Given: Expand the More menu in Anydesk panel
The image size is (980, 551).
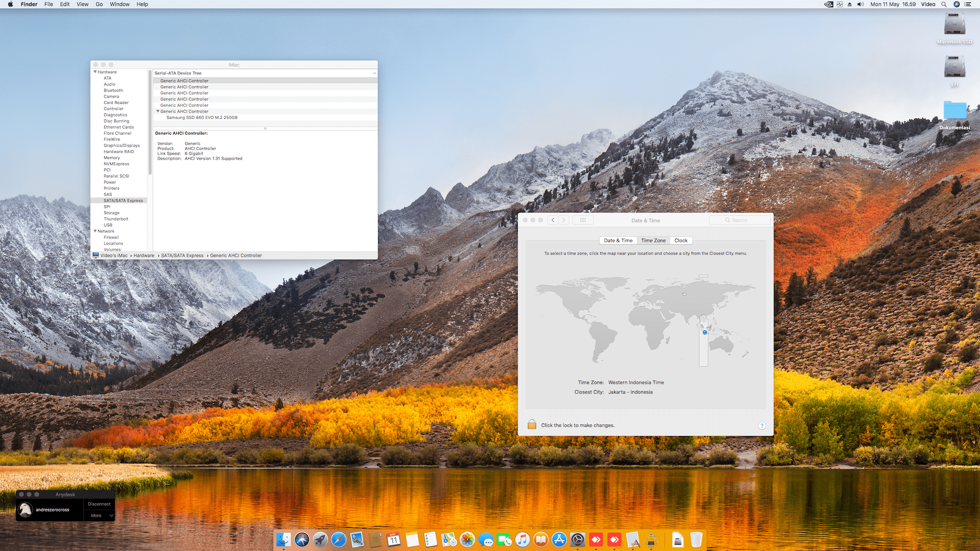Looking at the screenshot, I should point(100,515).
